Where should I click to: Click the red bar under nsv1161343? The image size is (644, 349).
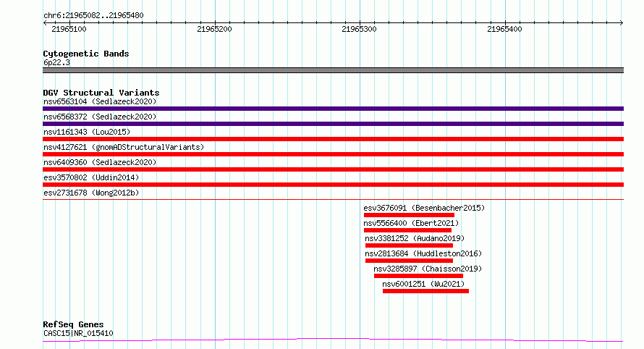[333, 139]
